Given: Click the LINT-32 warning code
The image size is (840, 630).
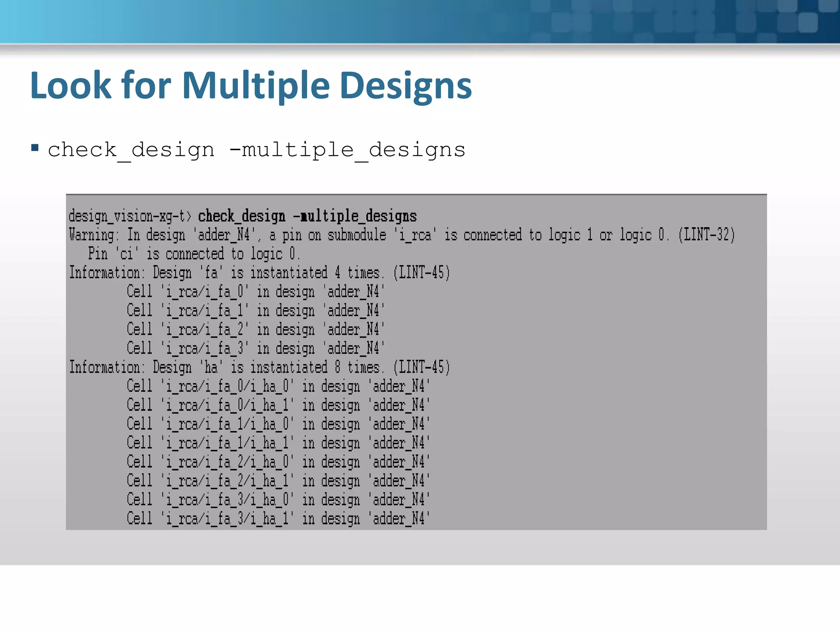Looking at the screenshot, I should point(706,235).
